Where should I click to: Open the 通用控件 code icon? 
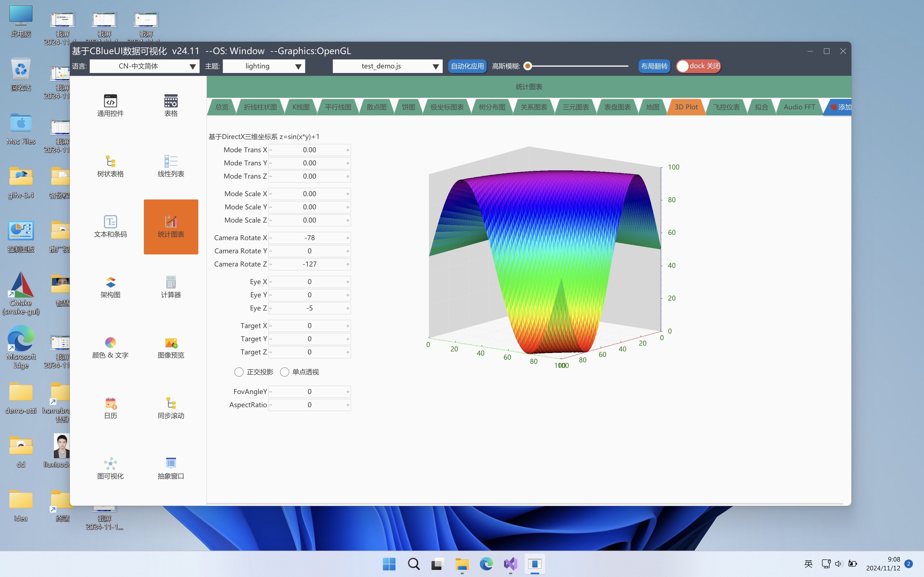coord(110,101)
